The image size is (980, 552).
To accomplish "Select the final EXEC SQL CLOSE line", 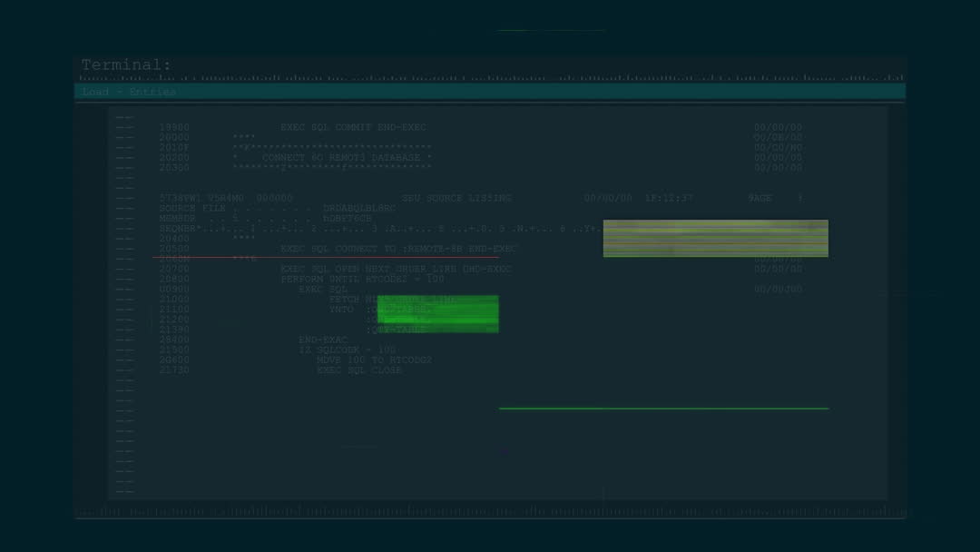I will (x=359, y=370).
